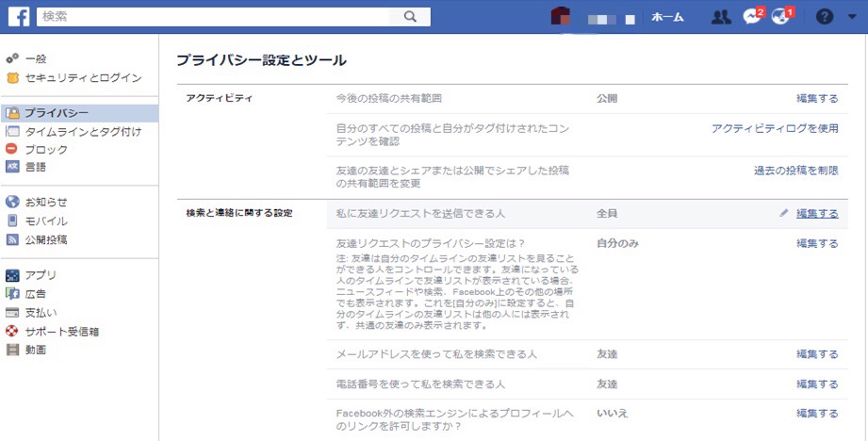The image size is (868, 441).
Task: Open the Messenger messages icon
Action: [752, 17]
